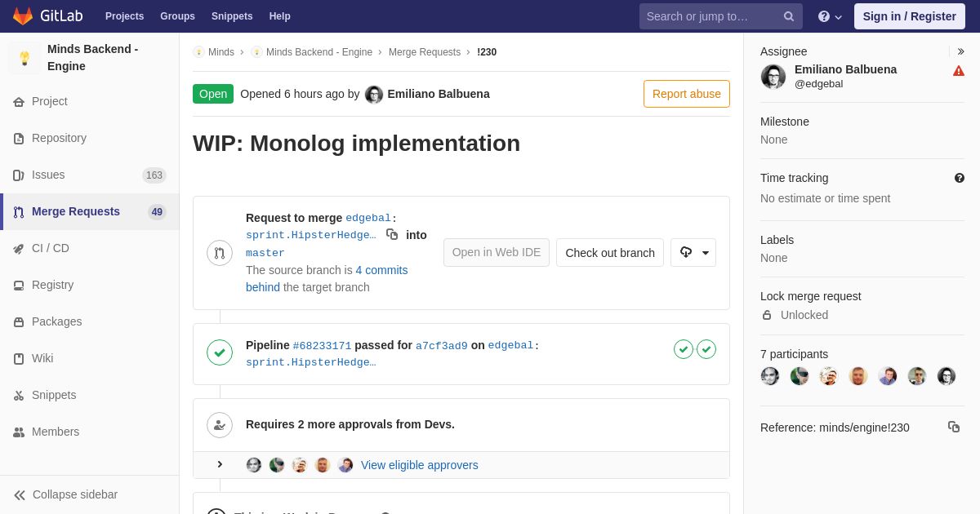Open pipeline #68233171 link

[322, 346]
